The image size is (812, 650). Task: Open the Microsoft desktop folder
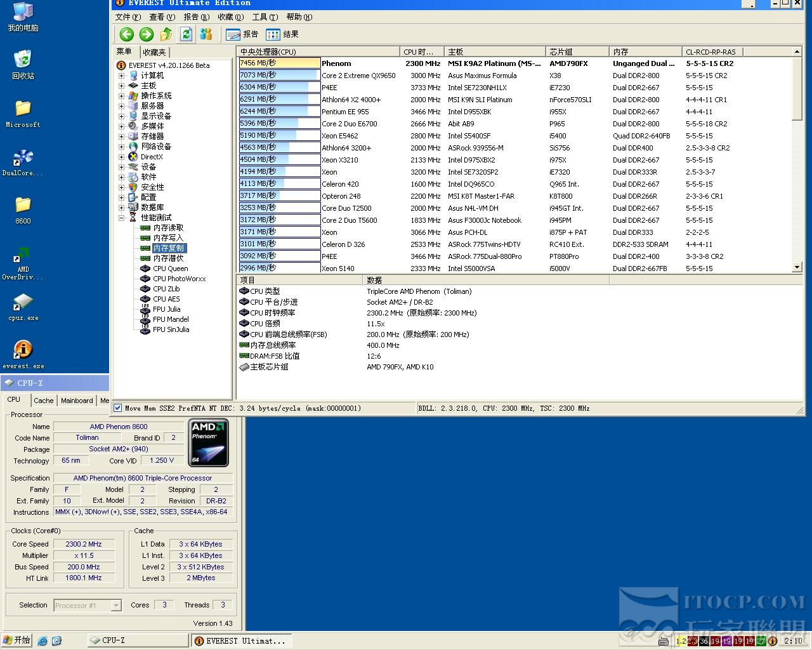(23, 114)
